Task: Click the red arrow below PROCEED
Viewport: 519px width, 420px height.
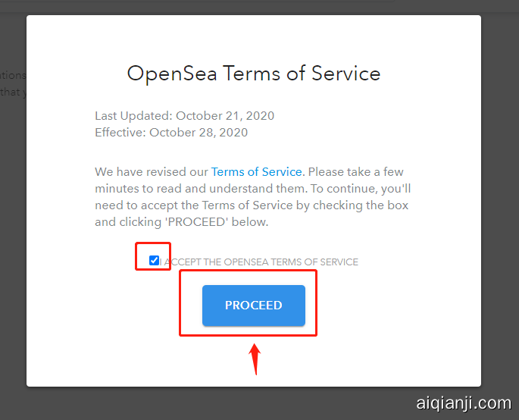Action: (255, 359)
